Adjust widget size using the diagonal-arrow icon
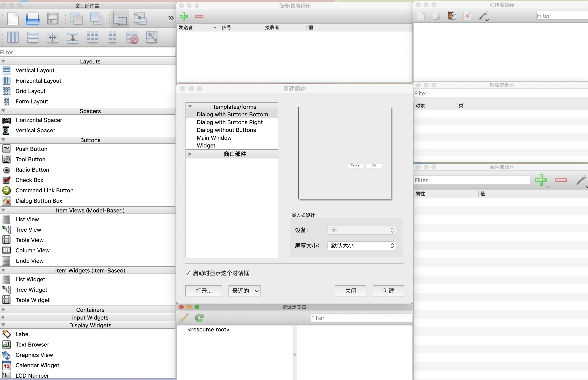 pyautogui.click(x=152, y=37)
